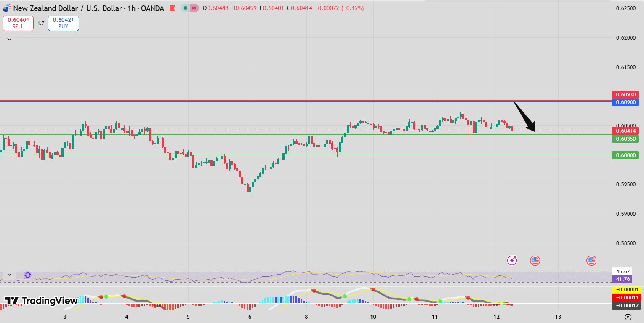Open the purple lightning event icon
Screen dimensions: 644x323
point(512,260)
